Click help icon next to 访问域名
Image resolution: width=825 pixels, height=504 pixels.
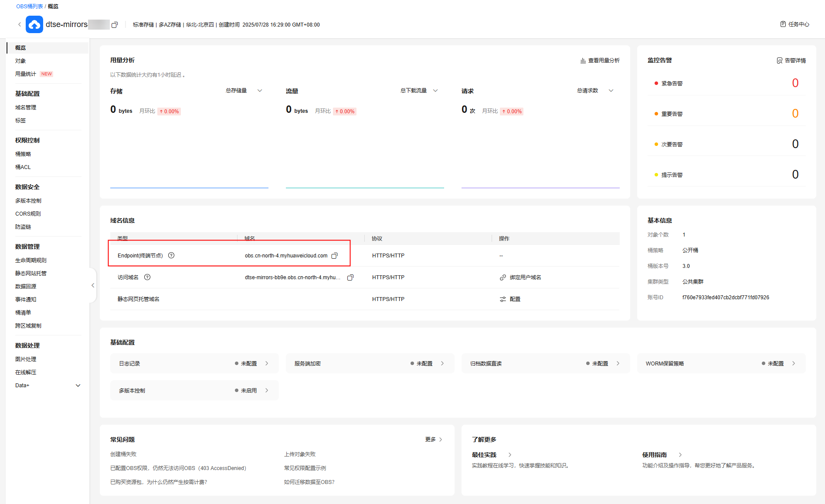tap(147, 277)
